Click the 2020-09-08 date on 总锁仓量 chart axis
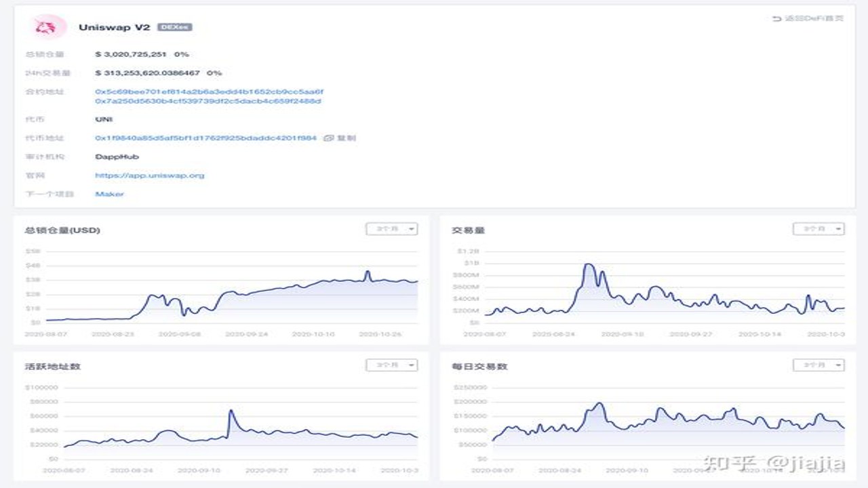 click(x=179, y=334)
